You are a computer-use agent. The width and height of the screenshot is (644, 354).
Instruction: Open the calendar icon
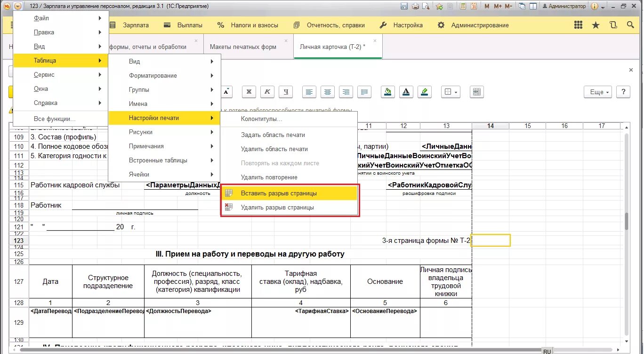pos(474,6)
